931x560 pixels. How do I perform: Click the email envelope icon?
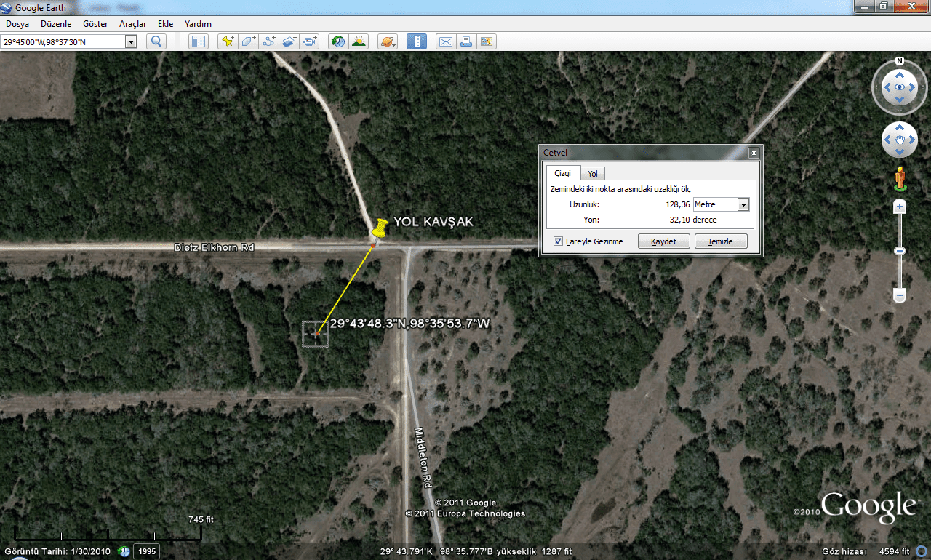click(x=445, y=41)
